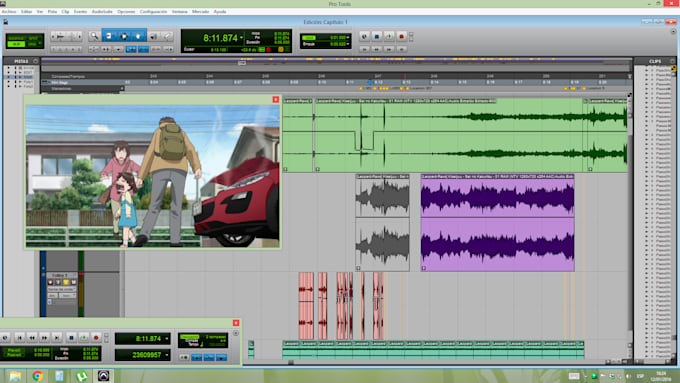The width and height of the screenshot is (680, 383).
Task: Click the main toolbar Record button
Action: click(x=402, y=37)
